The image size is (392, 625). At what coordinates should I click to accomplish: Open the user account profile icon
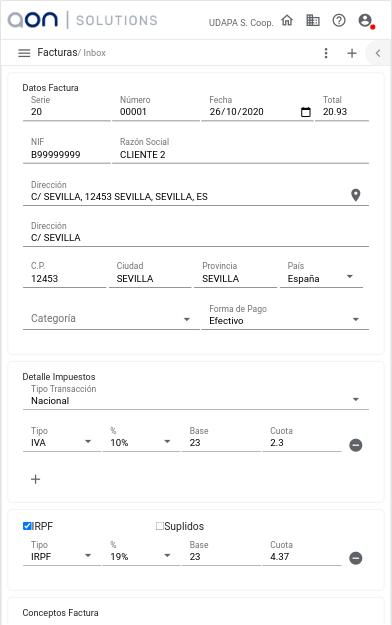click(x=364, y=20)
